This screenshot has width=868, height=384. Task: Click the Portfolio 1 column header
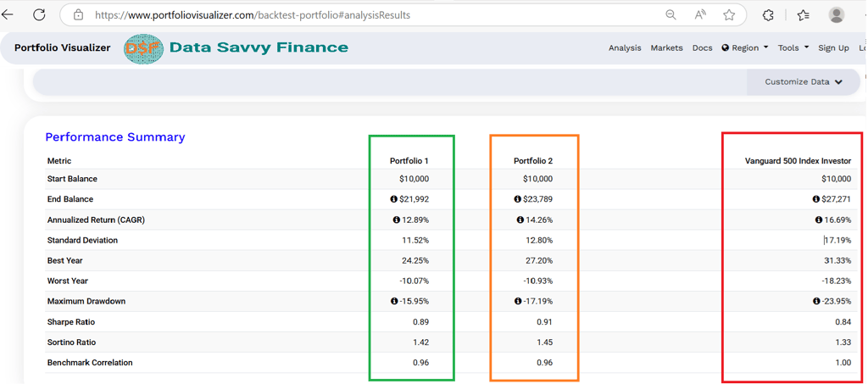pyautogui.click(x=409, y=161)
